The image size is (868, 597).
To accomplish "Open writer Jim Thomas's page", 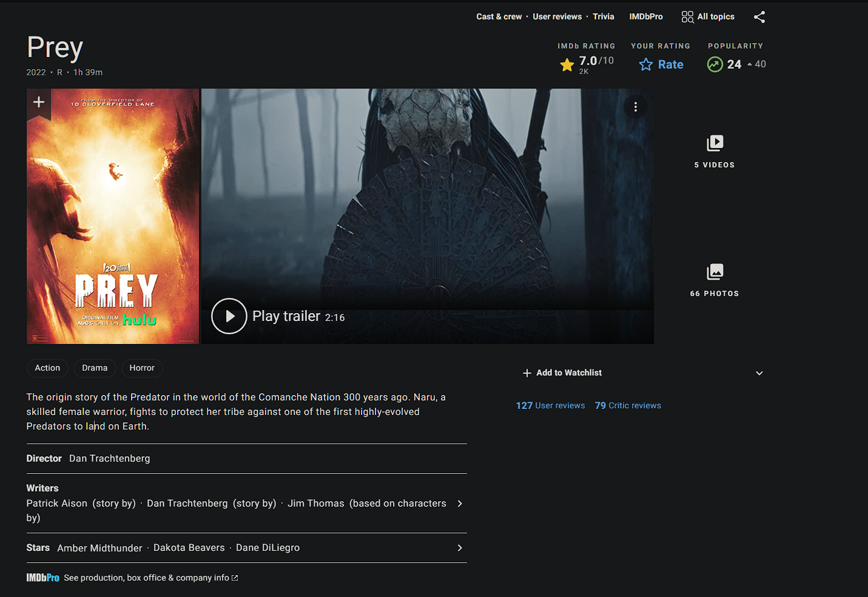I will point(316,504).
